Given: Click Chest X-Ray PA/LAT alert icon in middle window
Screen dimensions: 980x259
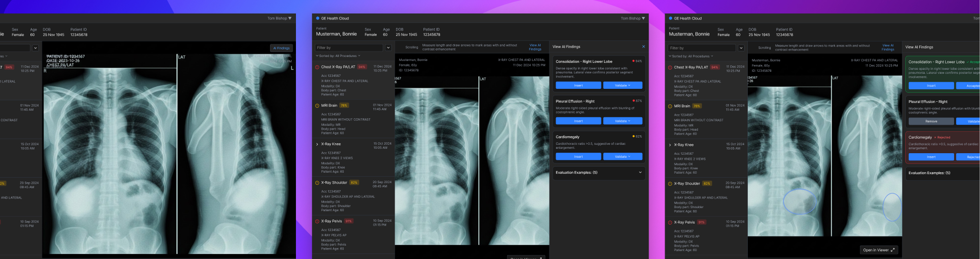Looking at the screenshot, I should [317, 67].
